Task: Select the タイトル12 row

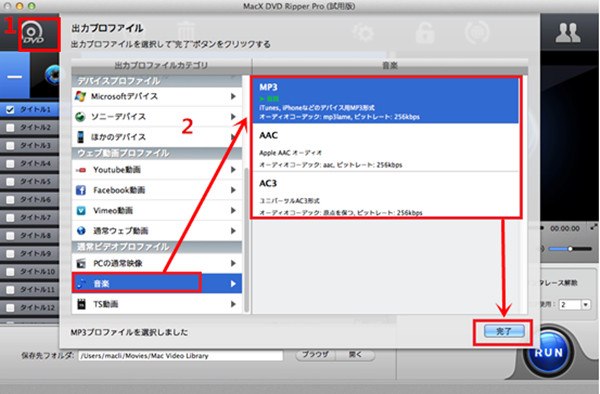Action: [29, 308]
